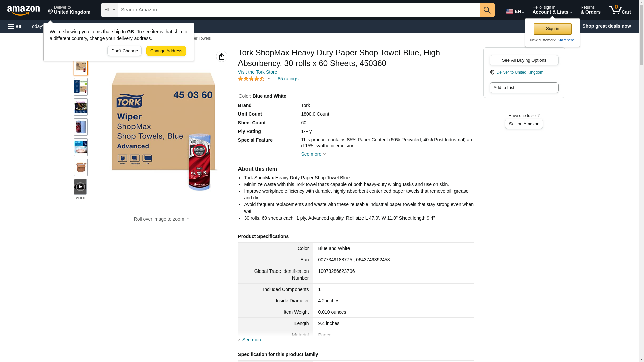Screen dimensions: 644x362
Task: Open the search category All dropdown
Action: click(109, 10)
